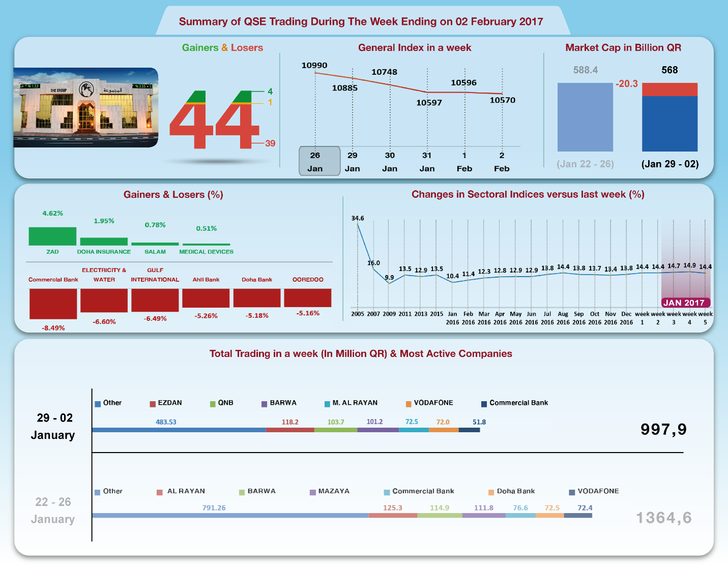The image size is (728, 568).
Task: Click the 118.2 bar segment value
Action: coord(290,422)
